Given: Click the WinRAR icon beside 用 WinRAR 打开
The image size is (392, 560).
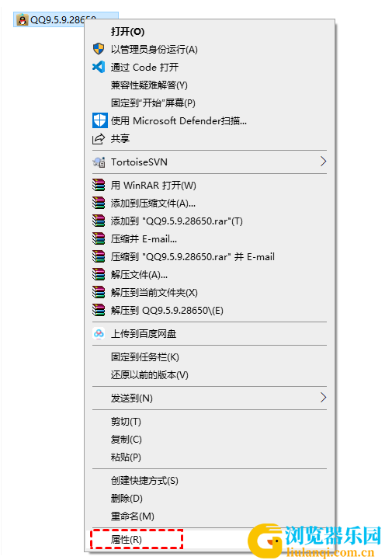Looking at the screenshot, I should click(99, 185).
